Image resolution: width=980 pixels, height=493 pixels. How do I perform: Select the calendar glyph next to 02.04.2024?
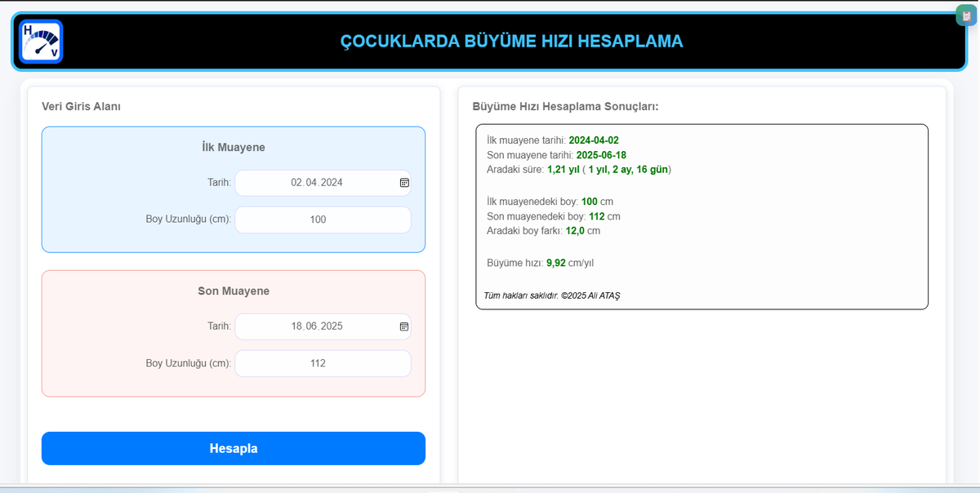click(404, 183)
